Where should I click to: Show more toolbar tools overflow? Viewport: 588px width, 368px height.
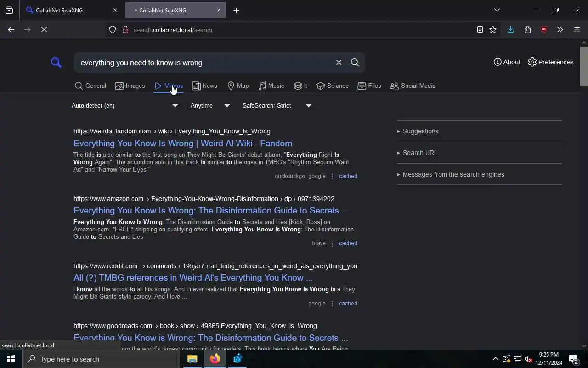tap(560, 29)
